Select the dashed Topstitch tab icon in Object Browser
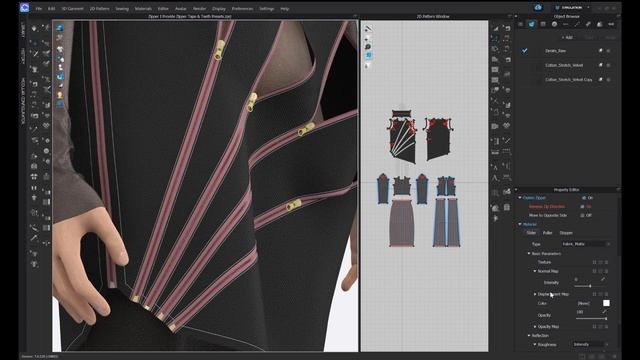640x360 pixels. (x=566, y=24)
